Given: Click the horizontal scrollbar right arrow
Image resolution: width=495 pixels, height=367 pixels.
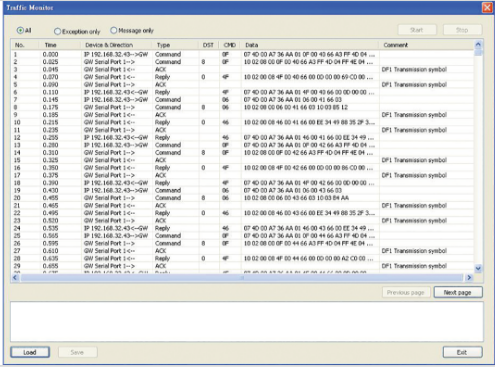Looking at the screenshot, I should (x=469, y=277).
